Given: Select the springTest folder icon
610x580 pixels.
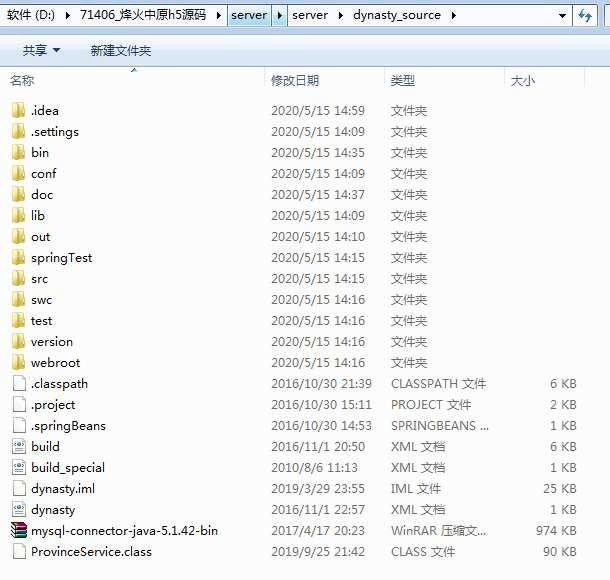Looking at the screenshot, I should 18,258.
